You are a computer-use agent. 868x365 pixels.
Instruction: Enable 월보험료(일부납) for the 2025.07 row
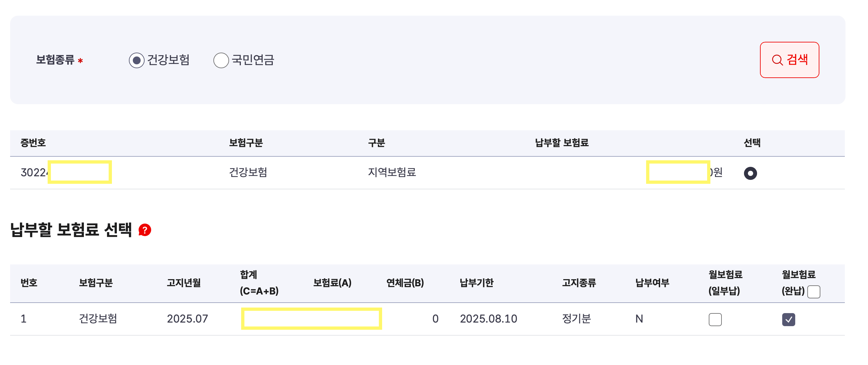[715, 319]
